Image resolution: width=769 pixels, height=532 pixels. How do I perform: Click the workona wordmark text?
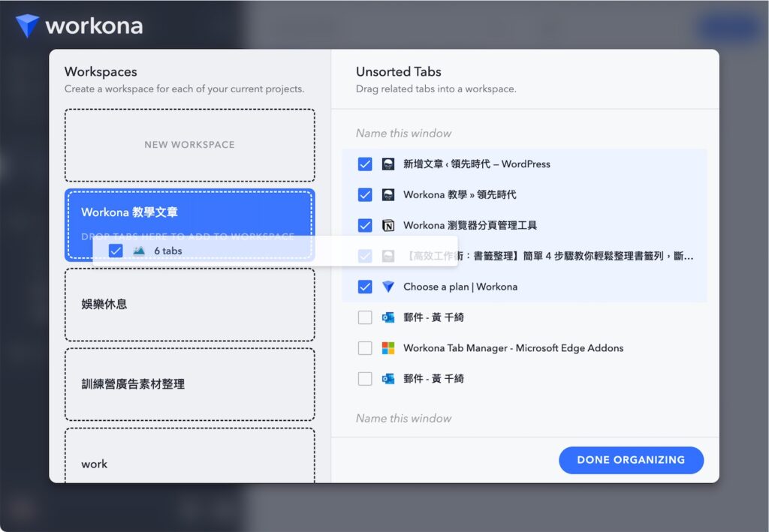coord(94,26)
